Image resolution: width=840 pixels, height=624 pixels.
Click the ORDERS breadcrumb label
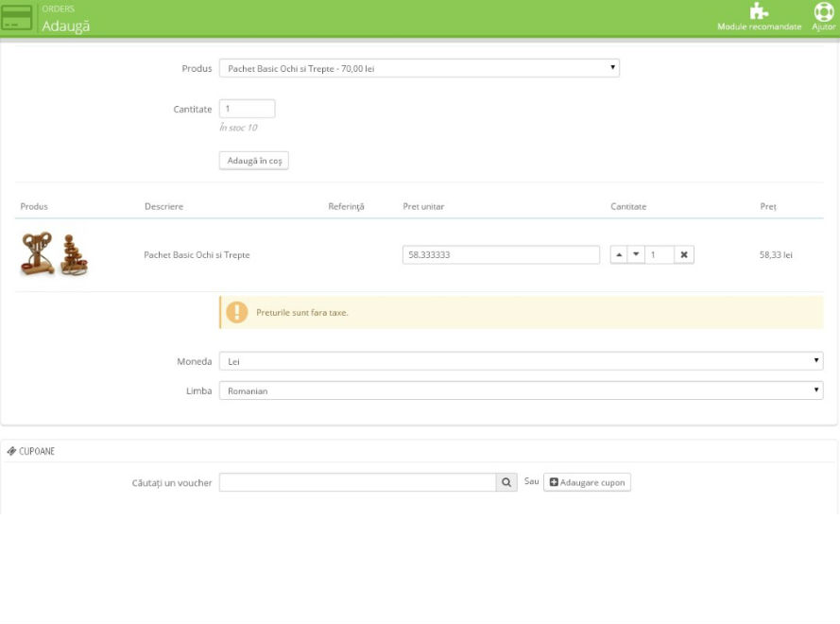point(58,9)
